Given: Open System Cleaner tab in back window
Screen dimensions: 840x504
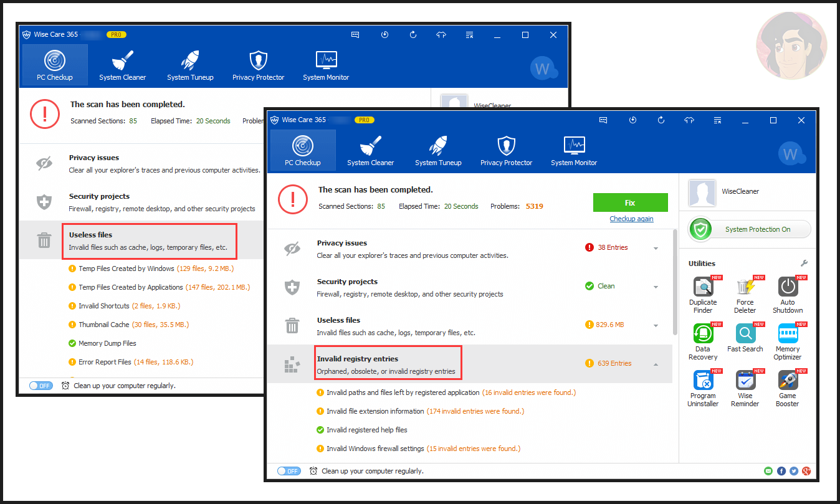Looking at the screenshot, I should click(x=123, y=65).
